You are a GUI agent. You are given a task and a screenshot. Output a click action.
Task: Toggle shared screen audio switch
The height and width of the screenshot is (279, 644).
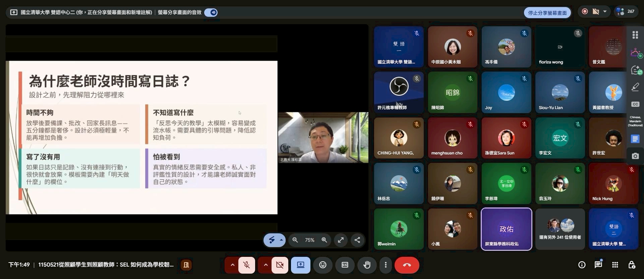[x=211, y=12]
